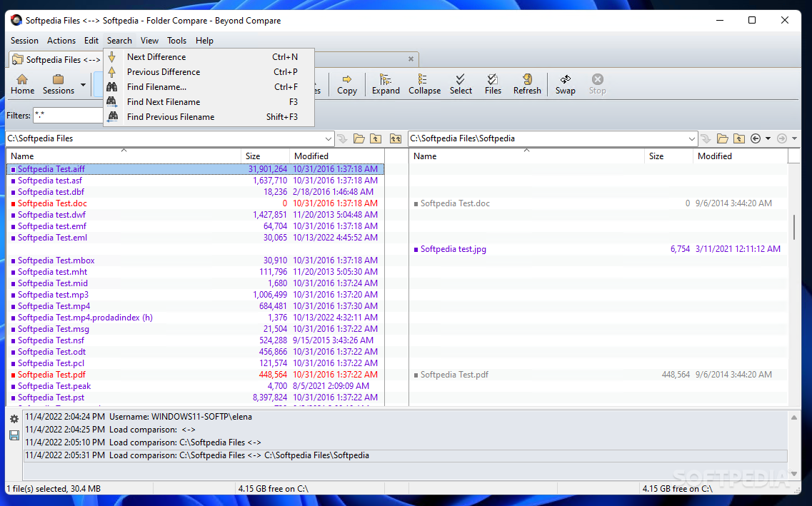Select left pane Softpedia Test.doc row
This screenshot has width=812, height=506.
point(195,203)
